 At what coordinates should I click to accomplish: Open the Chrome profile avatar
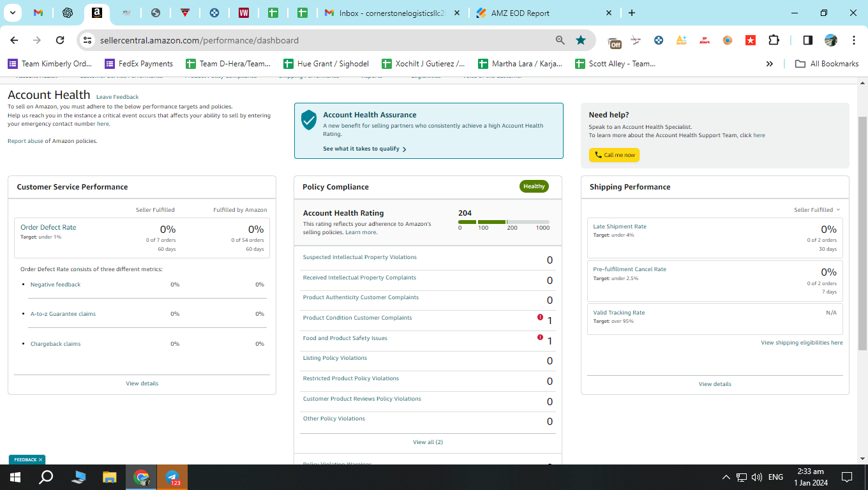pos(830,40)
